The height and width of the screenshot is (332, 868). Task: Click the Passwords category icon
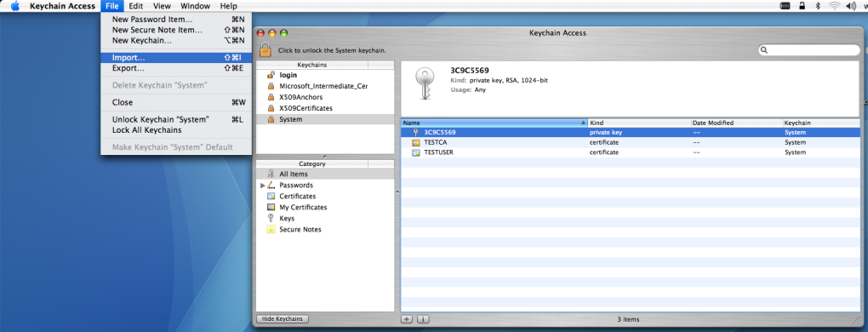[271, 185]
